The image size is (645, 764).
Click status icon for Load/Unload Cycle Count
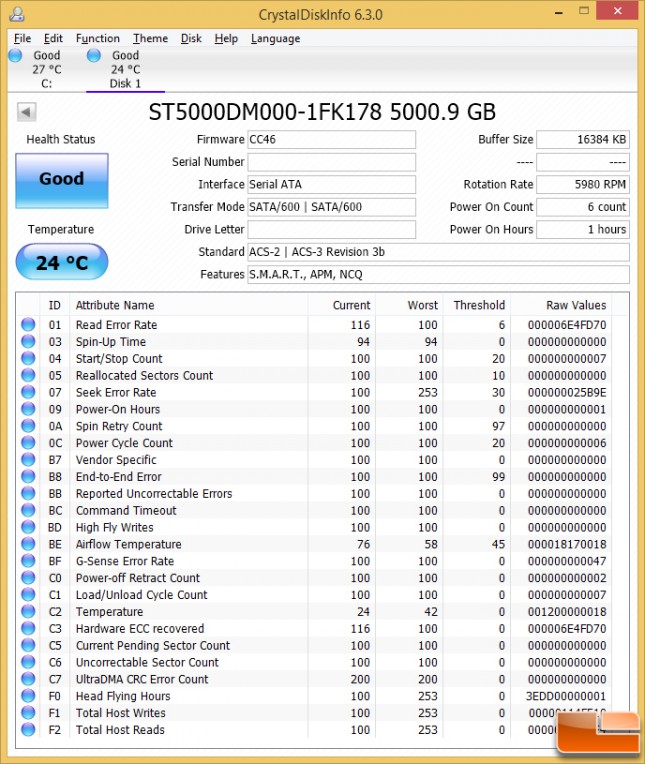pos(28,594)
